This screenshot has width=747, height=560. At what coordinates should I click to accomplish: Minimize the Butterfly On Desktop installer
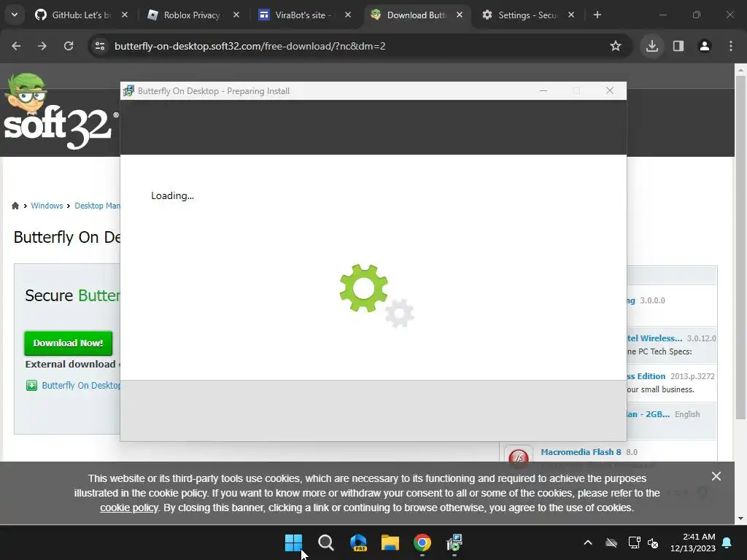click(543, 90)
